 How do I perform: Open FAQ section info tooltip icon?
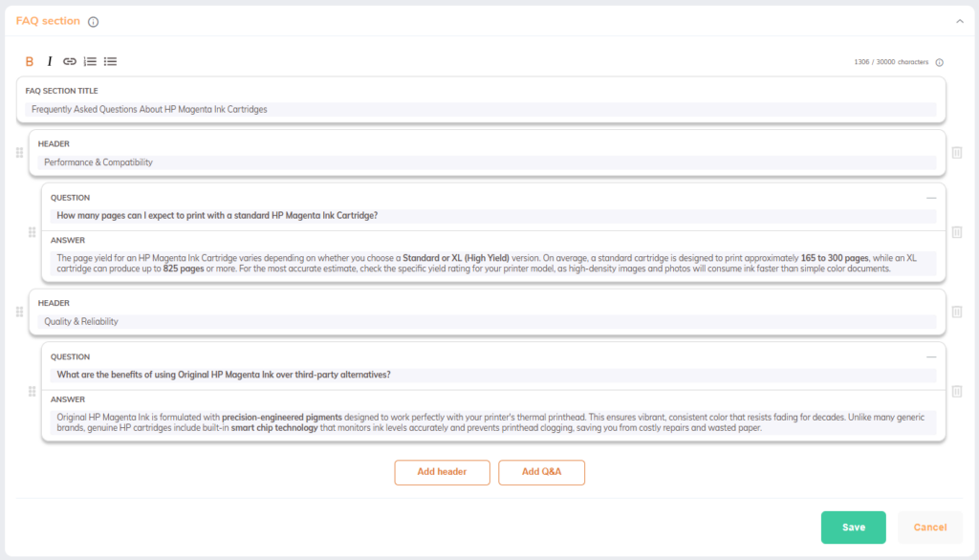pyautogui.click(x=93, y=21)
